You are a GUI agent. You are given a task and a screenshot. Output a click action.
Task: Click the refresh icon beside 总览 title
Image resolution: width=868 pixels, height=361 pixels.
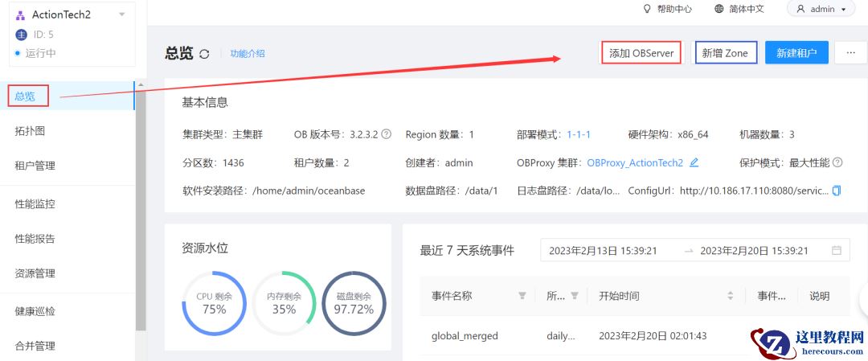coord(204,54)
